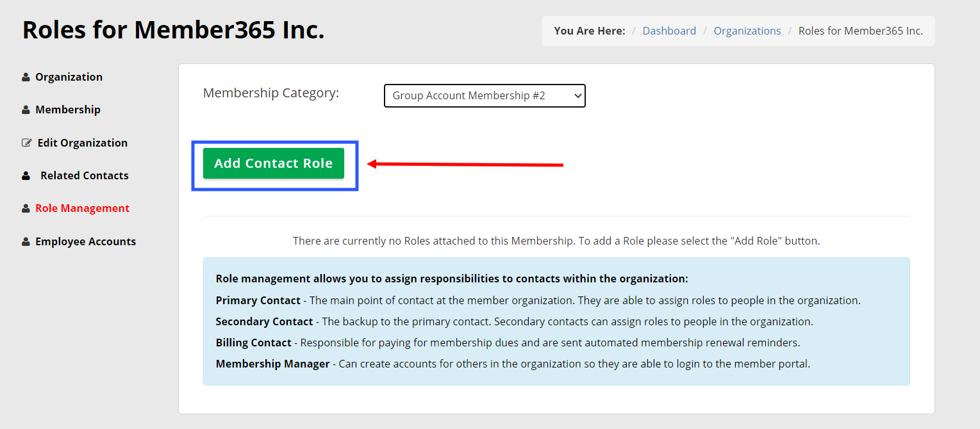Screen dimensions: 980x429
Task: Click the red Role Management person icon
Action: [x=26, y=209]
